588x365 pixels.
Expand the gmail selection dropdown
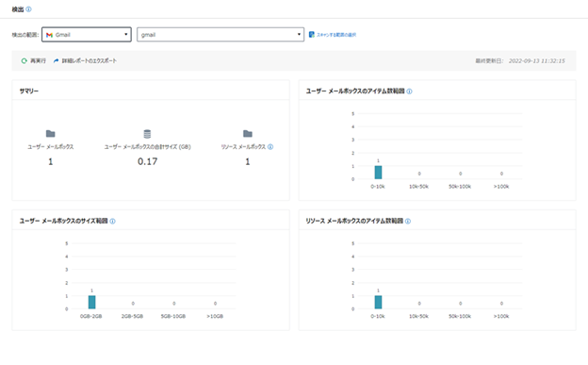pos(220,35)
